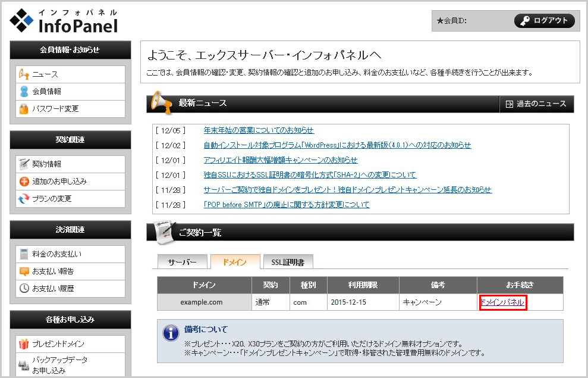Open the SSL証明書 tab
This screenshot has height=378, width=588.
pos(288,262)
